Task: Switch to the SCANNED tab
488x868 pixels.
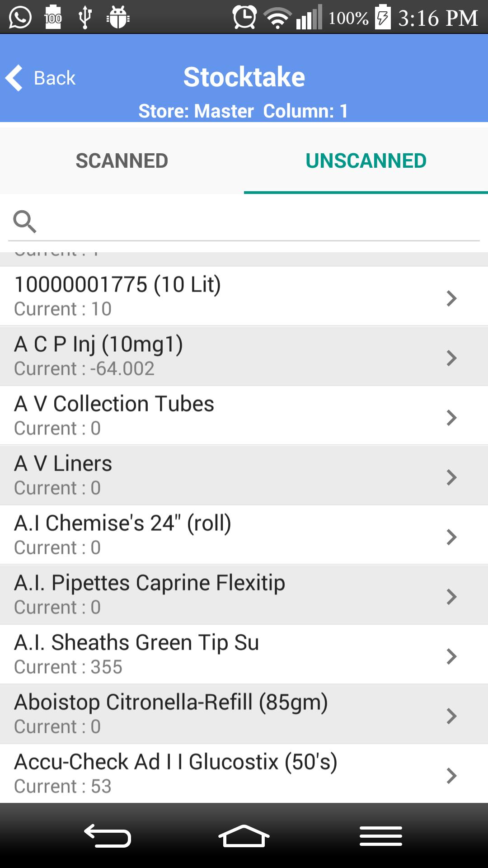Action: (x=122, y=161)
